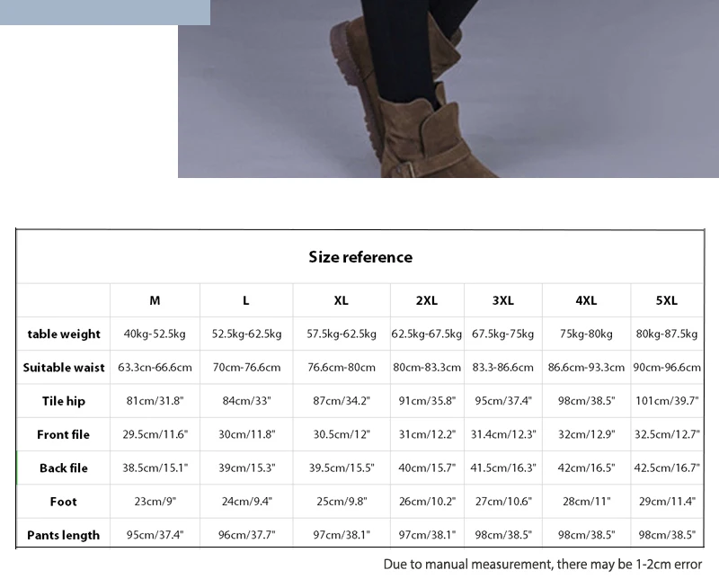Select the 29.5cm/11.6 Front file cell
719x588 pixels.
click(x=155, y=434)
